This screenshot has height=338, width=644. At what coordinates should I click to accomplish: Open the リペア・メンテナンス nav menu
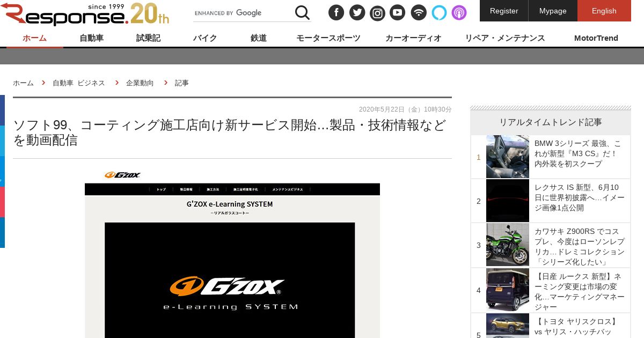click(505, 38)
